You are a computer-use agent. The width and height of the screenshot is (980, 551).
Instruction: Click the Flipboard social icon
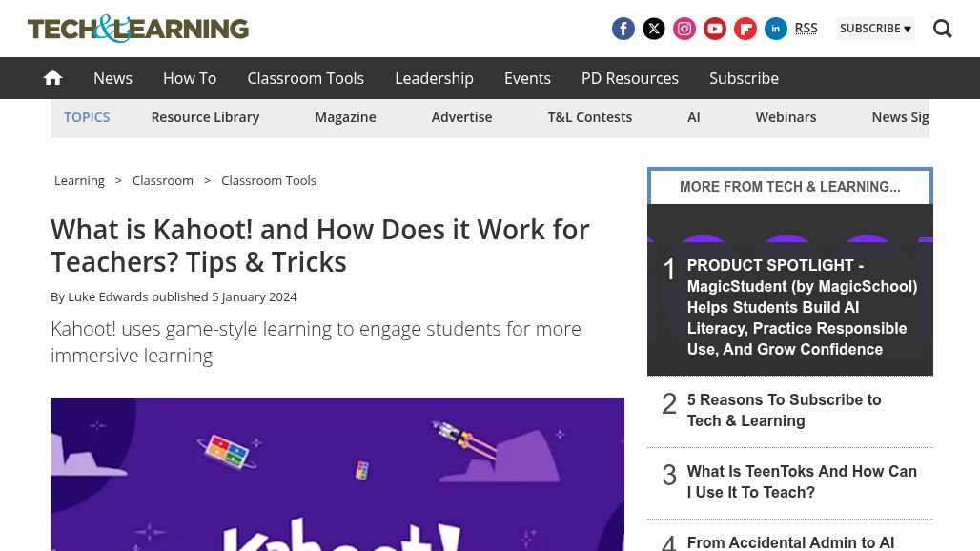[x=745, y=29]
